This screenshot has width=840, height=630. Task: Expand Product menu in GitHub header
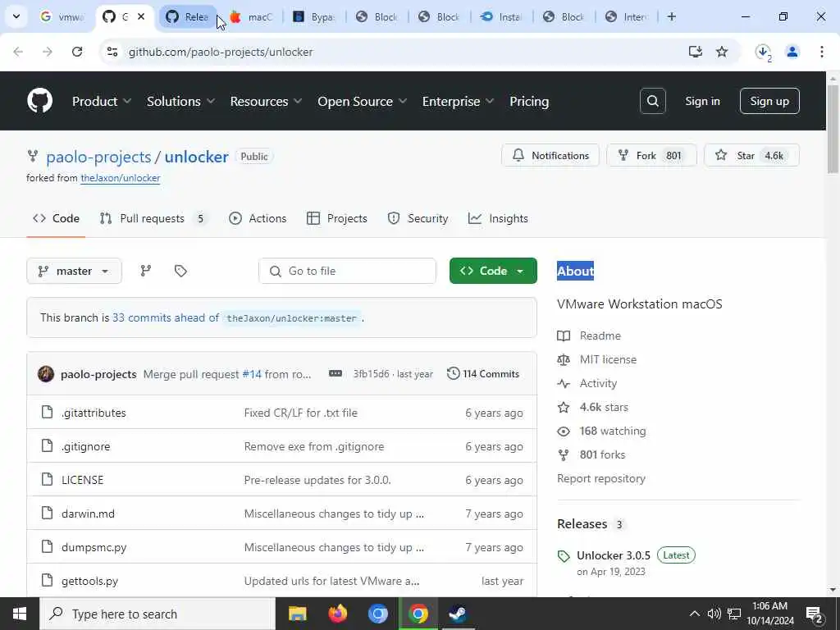101,101
